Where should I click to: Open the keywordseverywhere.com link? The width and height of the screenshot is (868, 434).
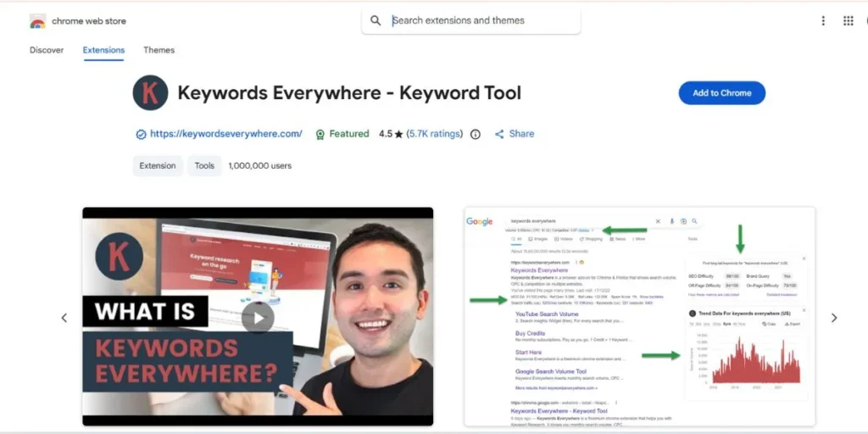point(226,133)
